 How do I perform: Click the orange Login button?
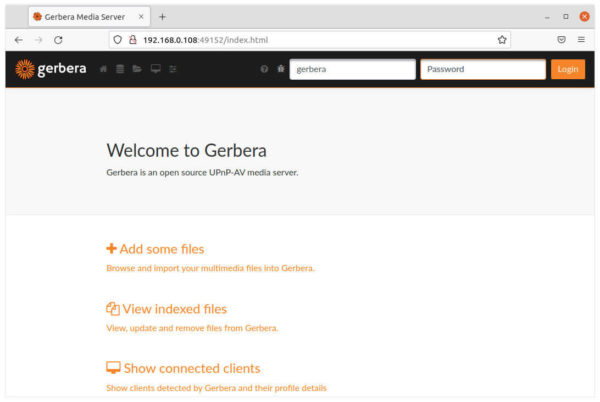568,69
